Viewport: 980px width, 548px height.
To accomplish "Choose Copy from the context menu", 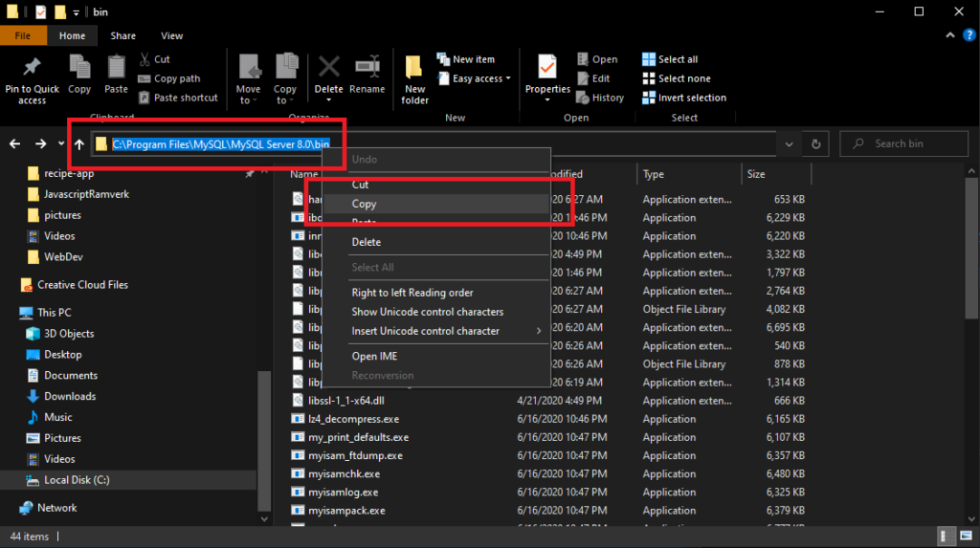I will (436, 204).
